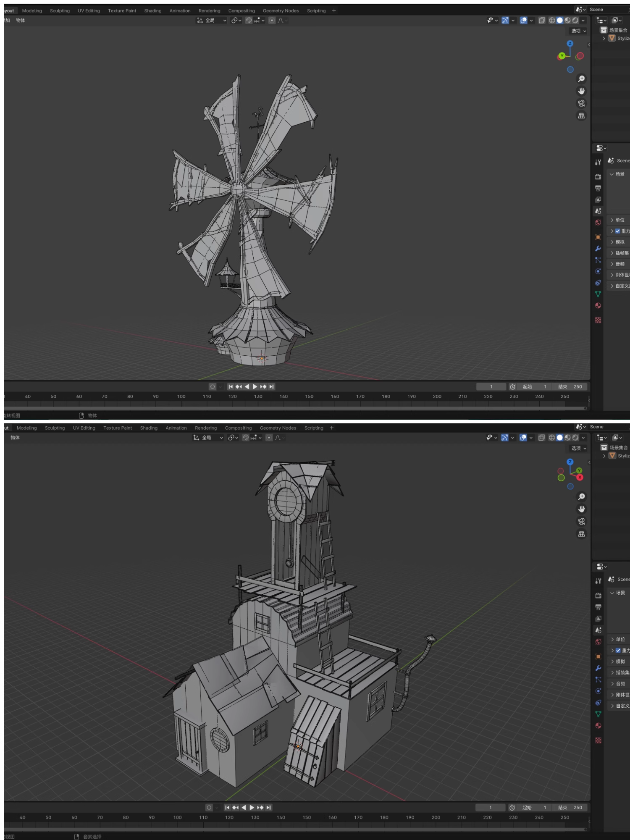Uncheck gravity checkbox in bottom properties panel

pos(618,650)
